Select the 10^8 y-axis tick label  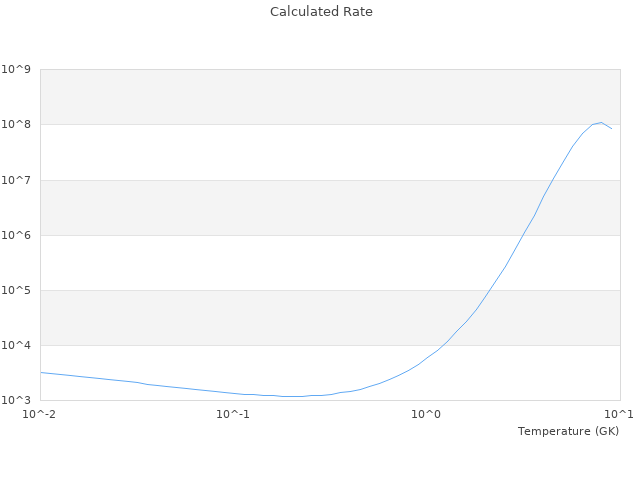tap(17, 125)
